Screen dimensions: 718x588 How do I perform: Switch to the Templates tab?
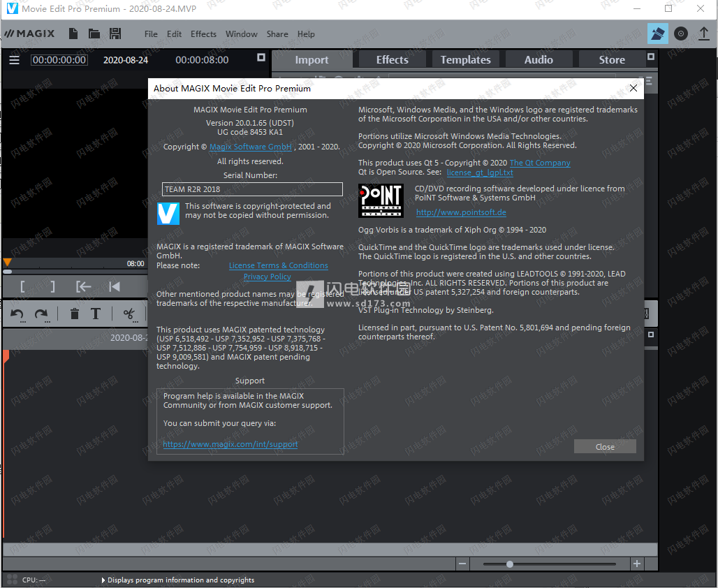(x=466, y=59)
